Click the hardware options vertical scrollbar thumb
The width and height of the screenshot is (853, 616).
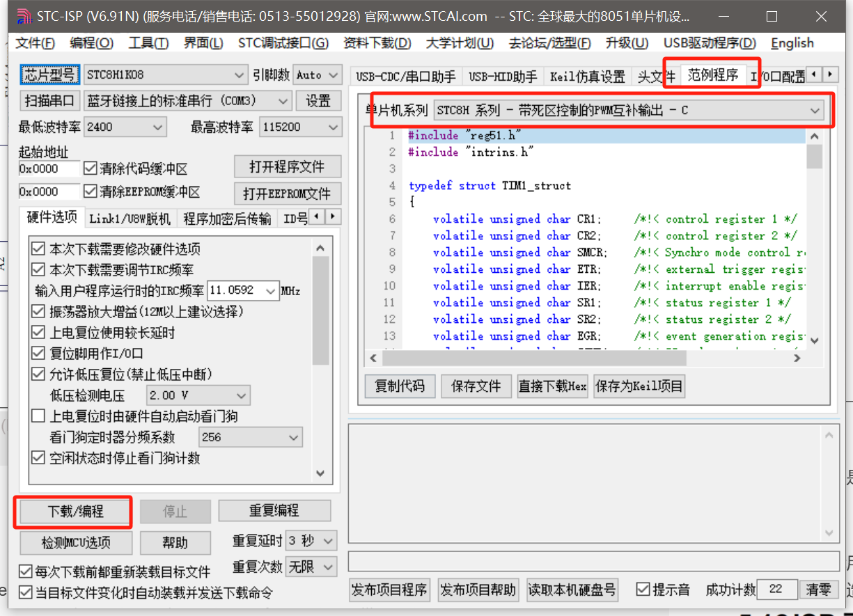coord(320,311)
